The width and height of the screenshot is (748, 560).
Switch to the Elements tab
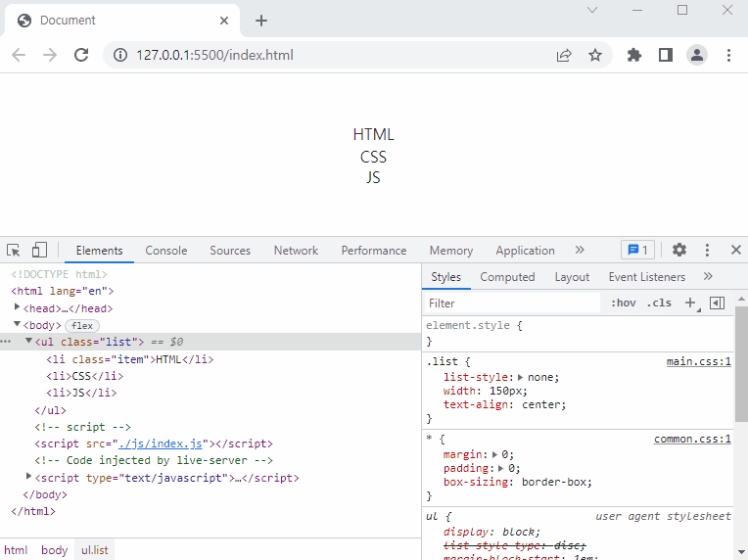pos(99,251)
